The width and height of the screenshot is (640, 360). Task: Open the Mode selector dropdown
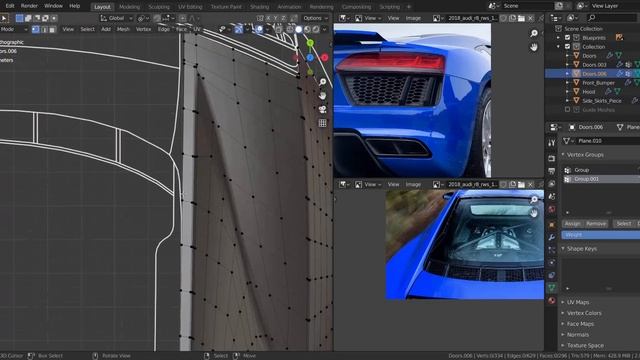pyautogui.click(x=14, y=29)
